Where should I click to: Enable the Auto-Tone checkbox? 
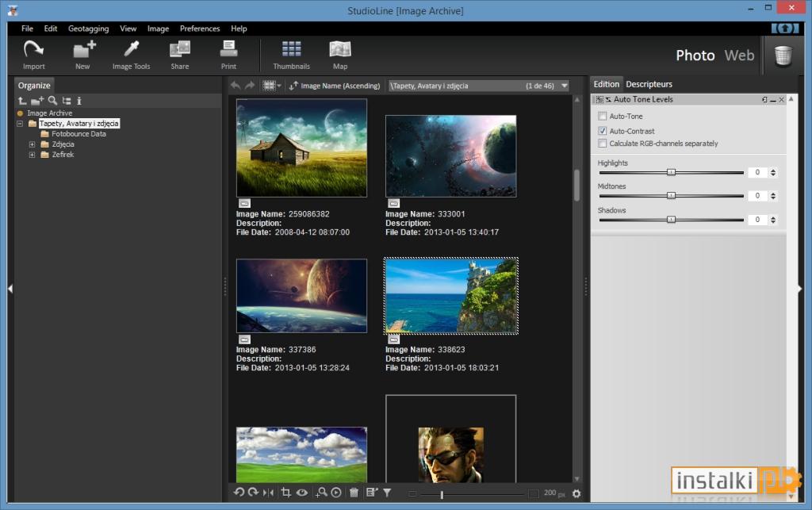point(603,116)
